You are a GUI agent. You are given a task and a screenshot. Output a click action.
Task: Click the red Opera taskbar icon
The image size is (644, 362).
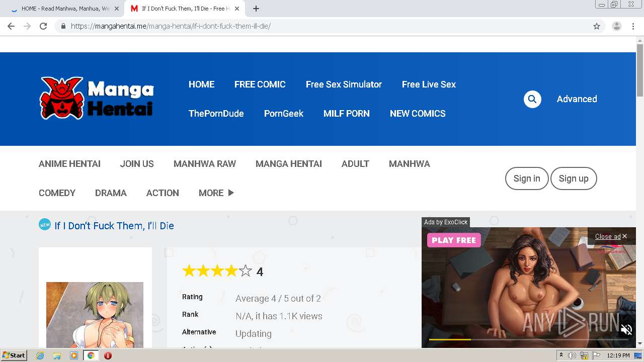108,355
